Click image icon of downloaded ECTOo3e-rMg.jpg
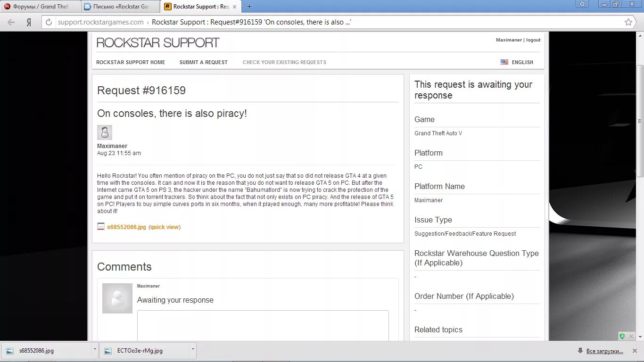 (108, 351)
